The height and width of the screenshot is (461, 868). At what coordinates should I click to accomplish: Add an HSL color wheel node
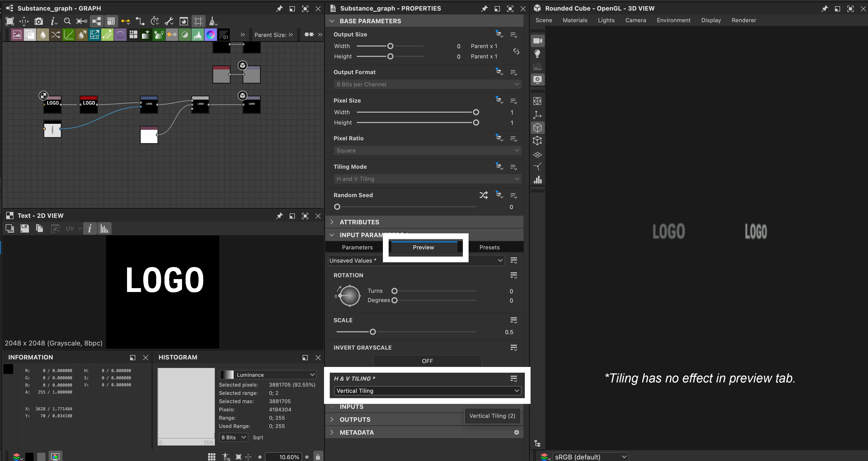point(211,35)
